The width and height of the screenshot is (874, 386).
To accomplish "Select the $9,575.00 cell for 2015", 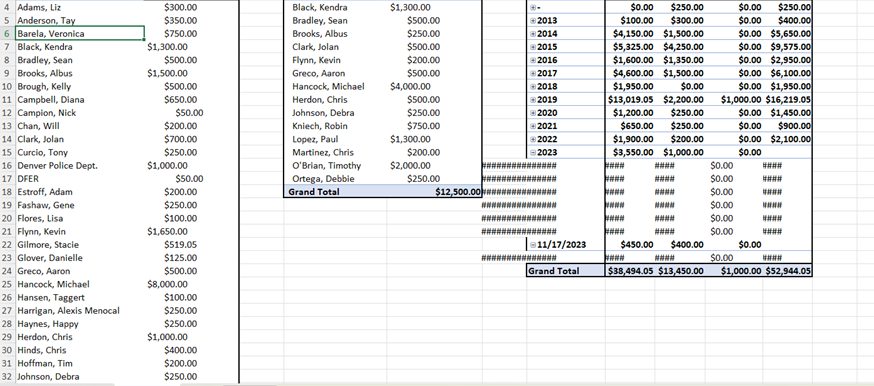I will 788,47.
